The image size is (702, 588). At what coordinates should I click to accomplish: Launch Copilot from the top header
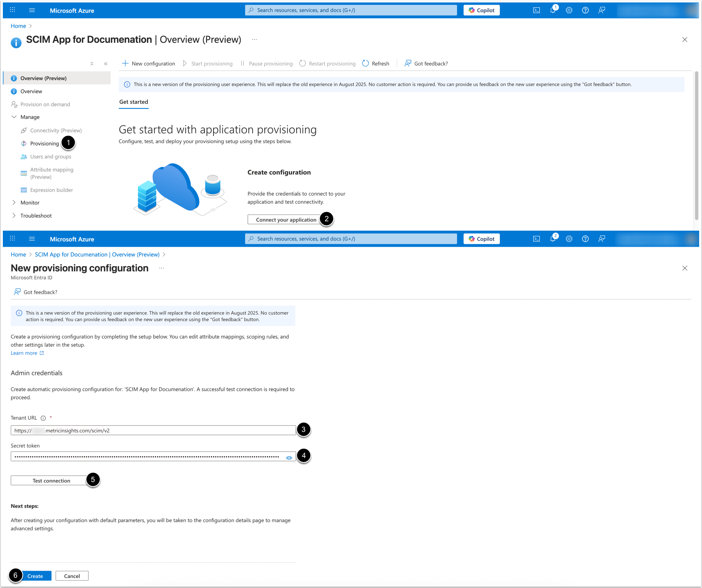(482, 10)
